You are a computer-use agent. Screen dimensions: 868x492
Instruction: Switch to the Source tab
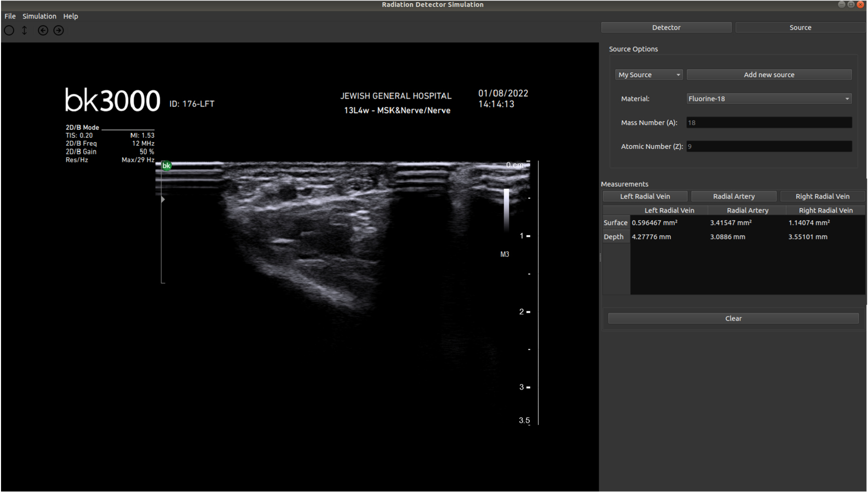[800, 27]
